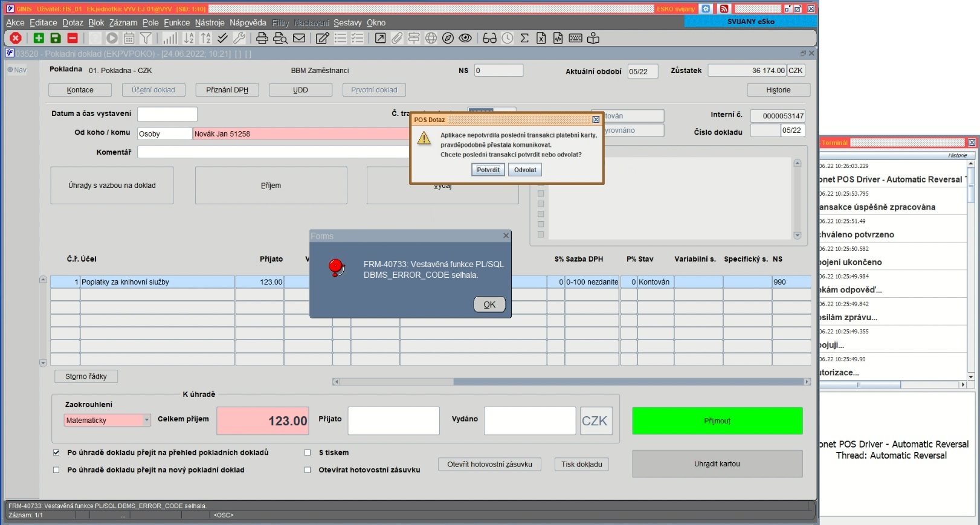The image size is (980, 525).
Task: Click the keyboard icon in toolbar
Action: [576, 38]
